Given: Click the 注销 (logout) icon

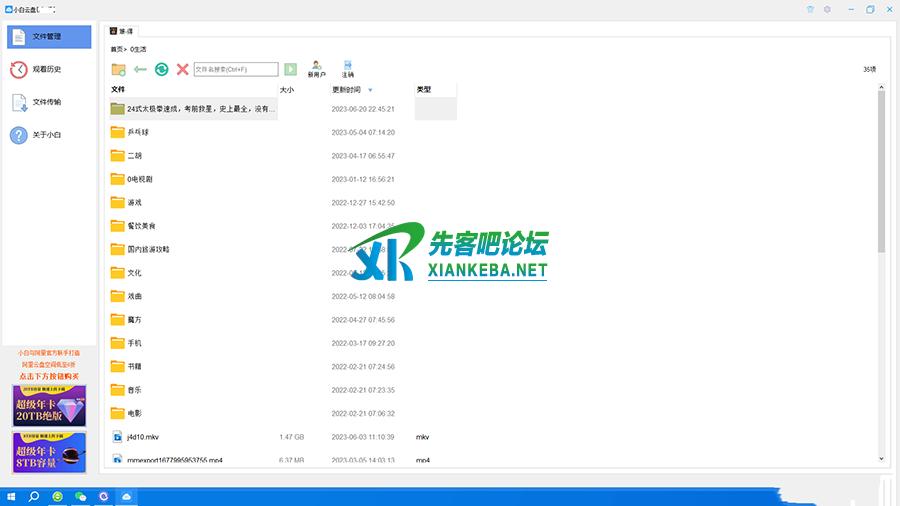Looking at the screenshot, I should [348, 68].
